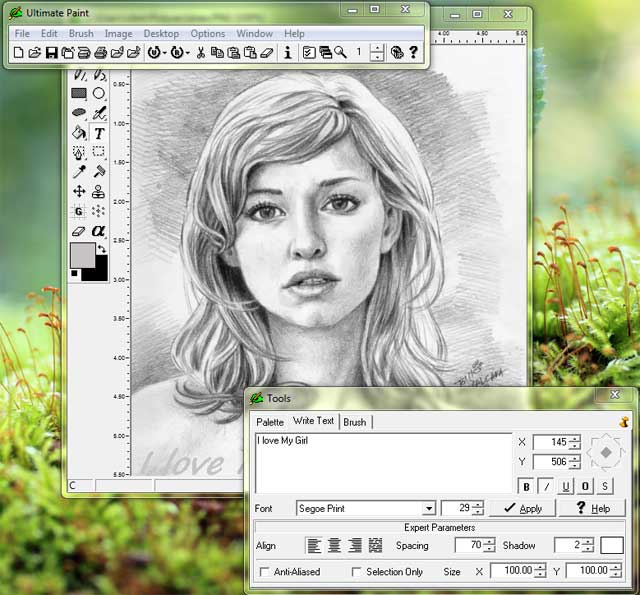Image resolution: width=640 pixels, height=595 pixels.
Task: Select the filled rectangle tool
Action: [79, 93]
